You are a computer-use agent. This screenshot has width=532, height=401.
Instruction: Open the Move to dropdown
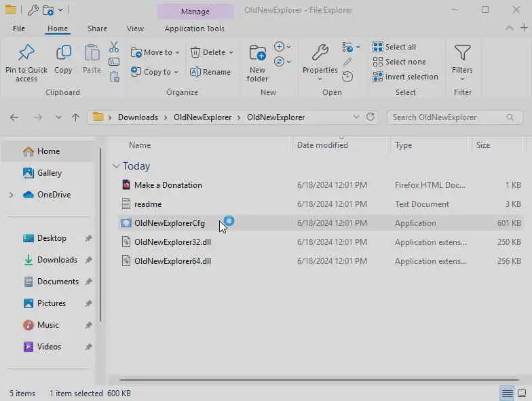coord(155,52)
